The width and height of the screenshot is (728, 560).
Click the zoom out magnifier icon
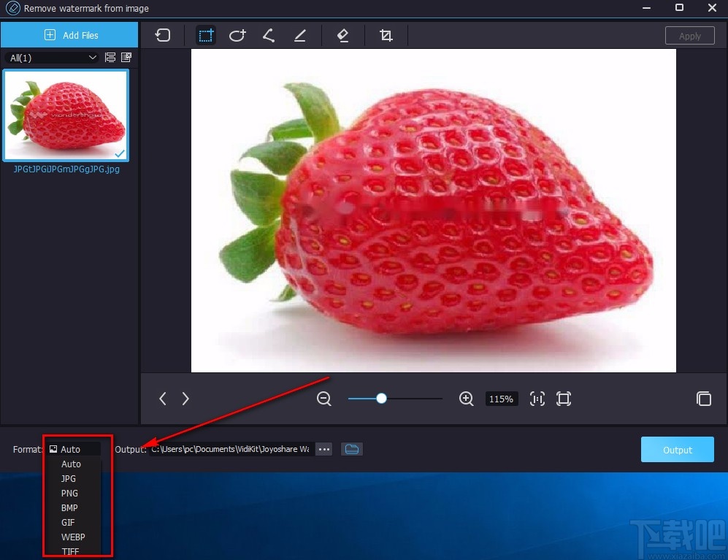click(x=324, y=399)
